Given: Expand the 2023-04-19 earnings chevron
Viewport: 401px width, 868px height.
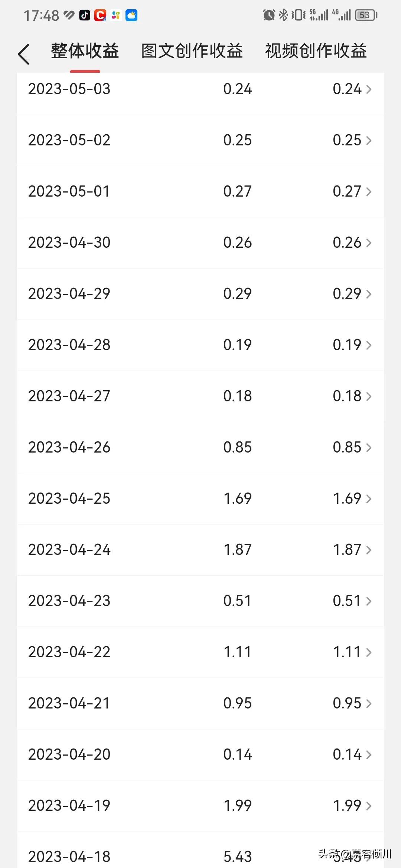Looking at the screenshot, I should [369, 806].
